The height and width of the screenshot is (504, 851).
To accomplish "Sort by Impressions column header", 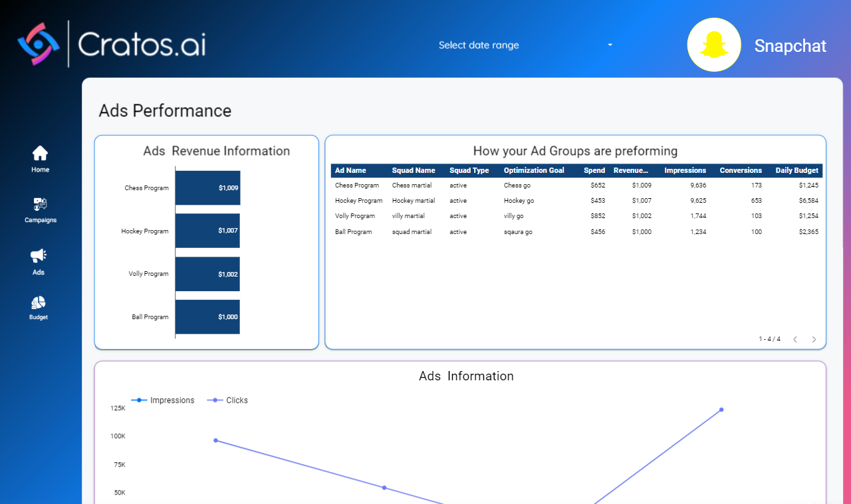I will 685,170.
